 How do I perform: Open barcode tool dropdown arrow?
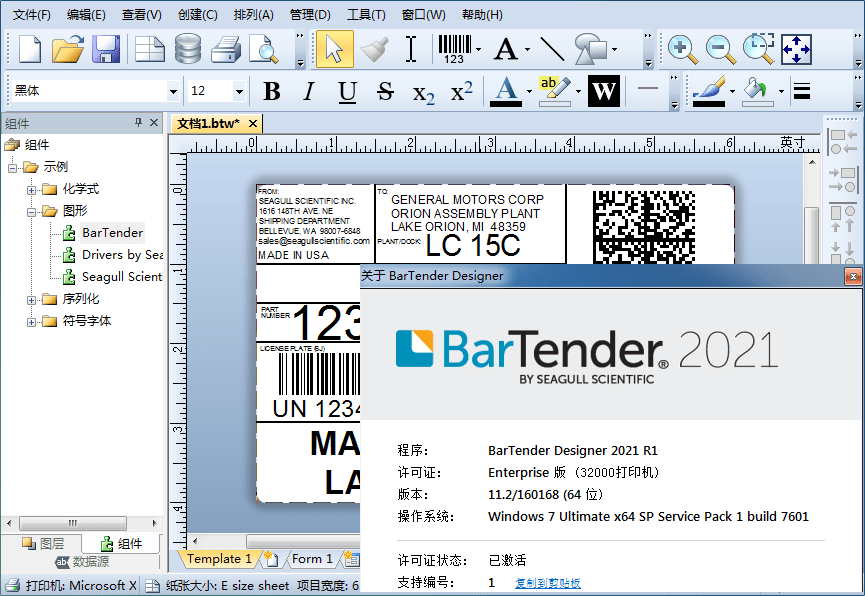point(478,49)
